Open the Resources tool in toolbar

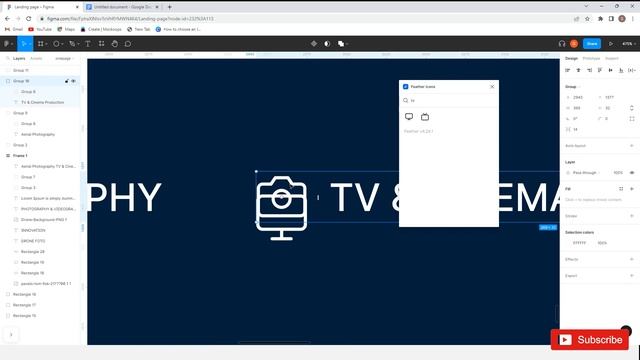[x=101, y=44]
